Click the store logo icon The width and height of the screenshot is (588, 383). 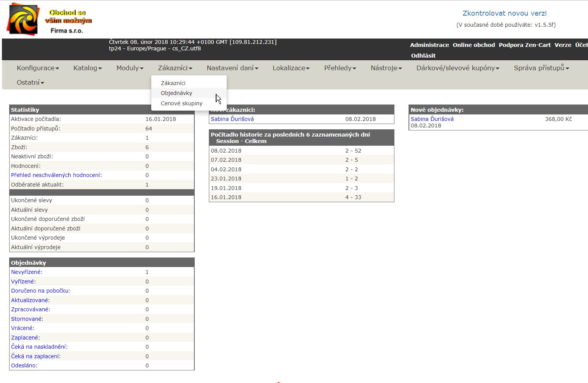pos(23,19)
